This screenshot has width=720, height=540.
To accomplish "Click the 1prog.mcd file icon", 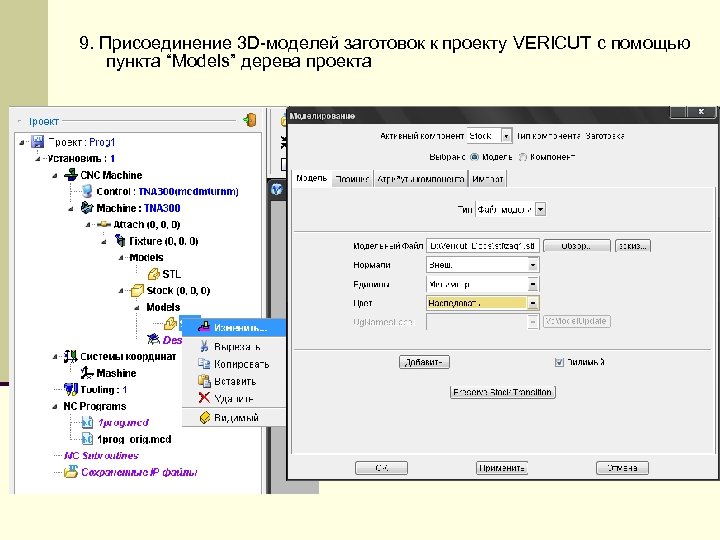I will [x=87, y=422].
